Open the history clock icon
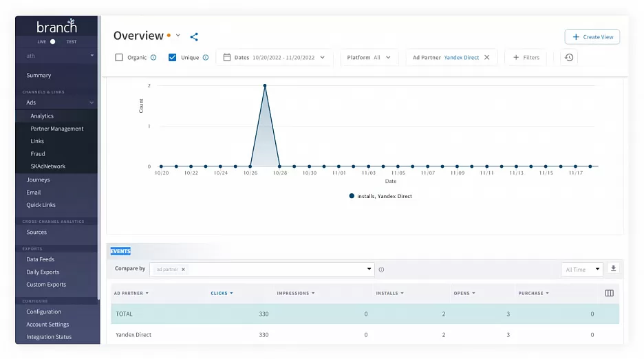The width and height of the screenshot is (644, 359). point(569,58)
